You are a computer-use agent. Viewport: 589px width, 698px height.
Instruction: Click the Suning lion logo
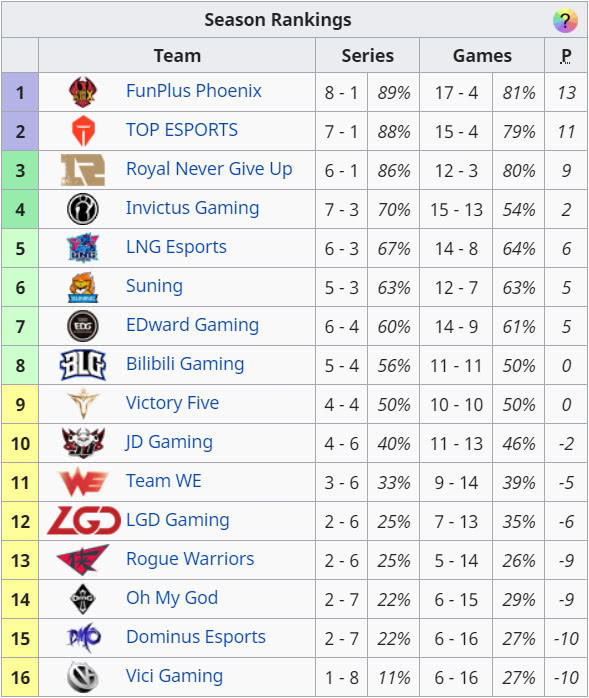[x=83, y=287]
